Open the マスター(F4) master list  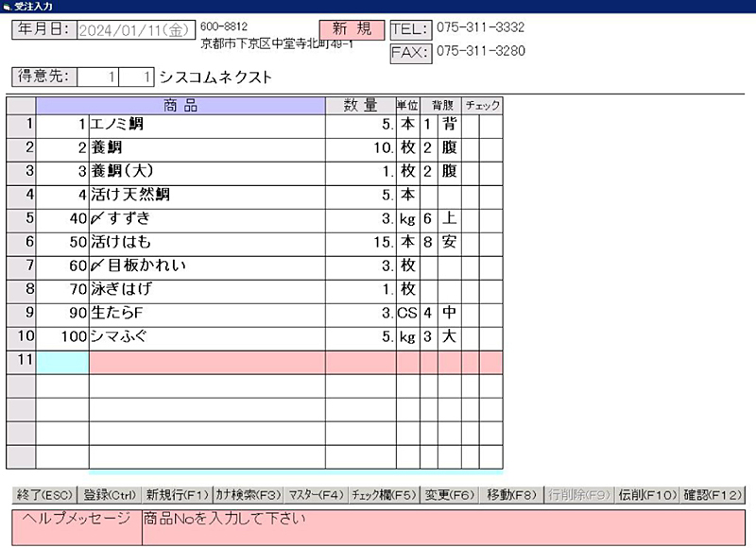[316, 494]
